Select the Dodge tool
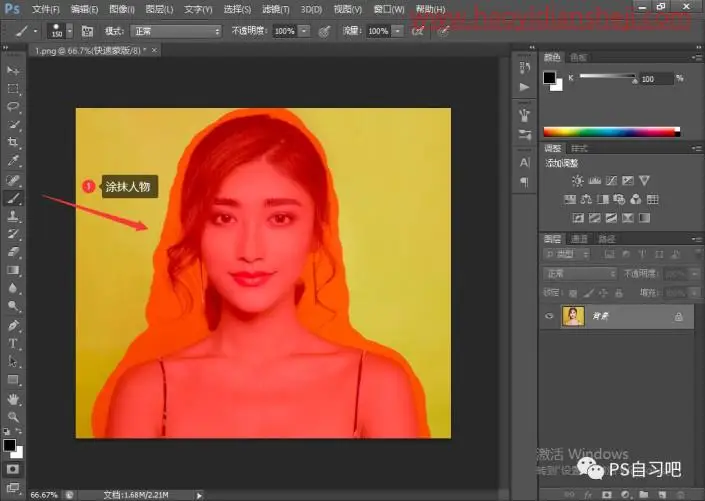 click(x=13, y=306)
